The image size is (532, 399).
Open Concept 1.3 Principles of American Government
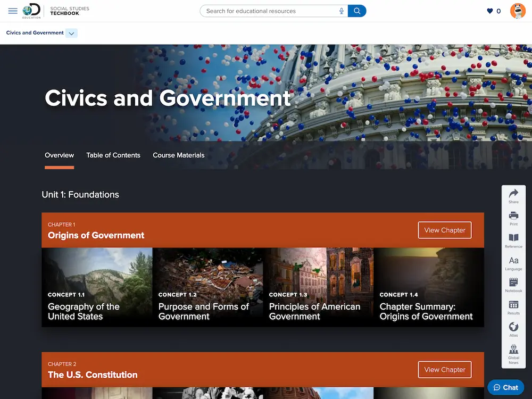coord(318,287)
